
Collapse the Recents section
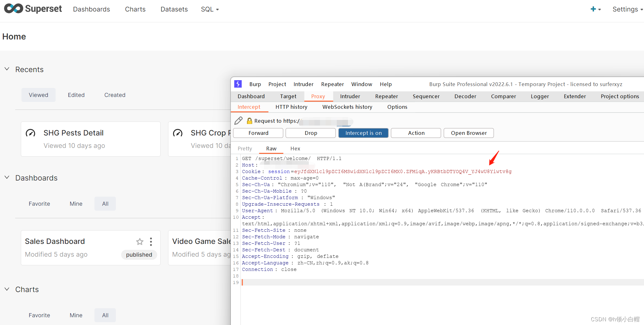coord(7,69)
